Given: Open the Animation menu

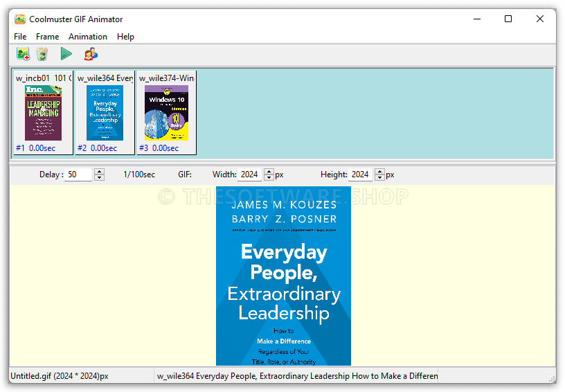Looking at the screenshot, I should click(x=88, y=37).
